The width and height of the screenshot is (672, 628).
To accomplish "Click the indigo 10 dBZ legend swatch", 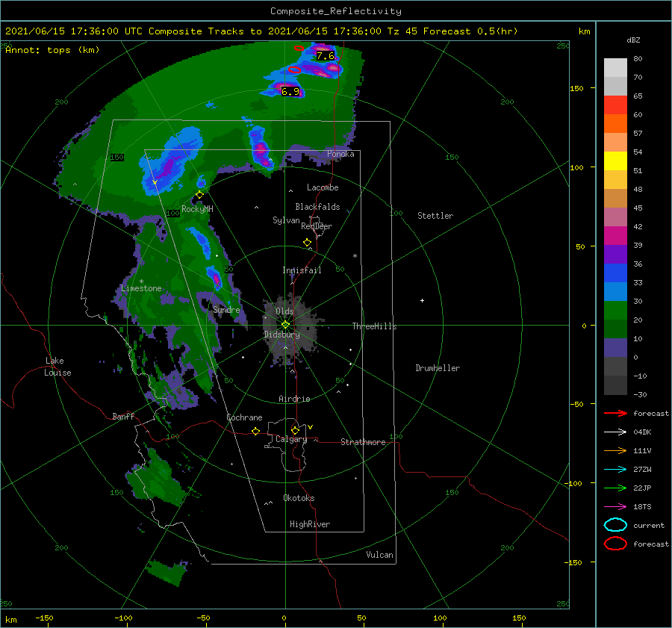I will point(615,347).
